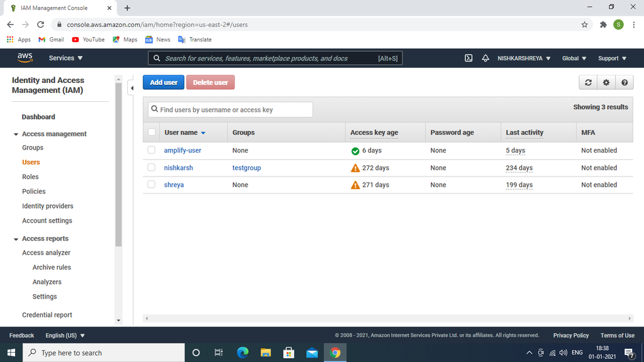
Task: Select the checkbox for user nishkarsh
Action: [x=150, y=168]
